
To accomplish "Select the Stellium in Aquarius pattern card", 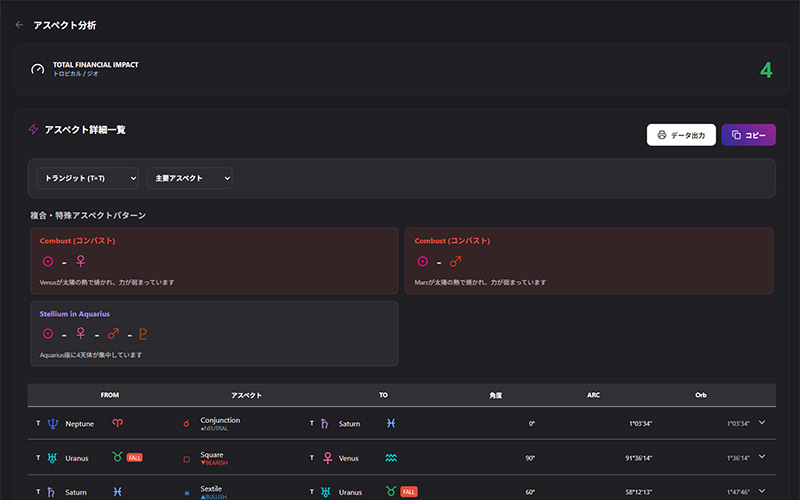I will 214,333.
